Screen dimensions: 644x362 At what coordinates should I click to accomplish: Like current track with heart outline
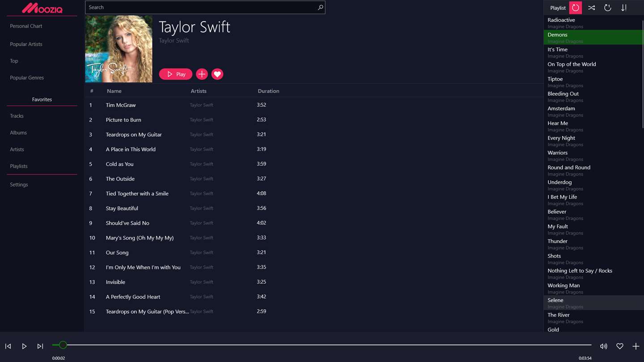620,346
